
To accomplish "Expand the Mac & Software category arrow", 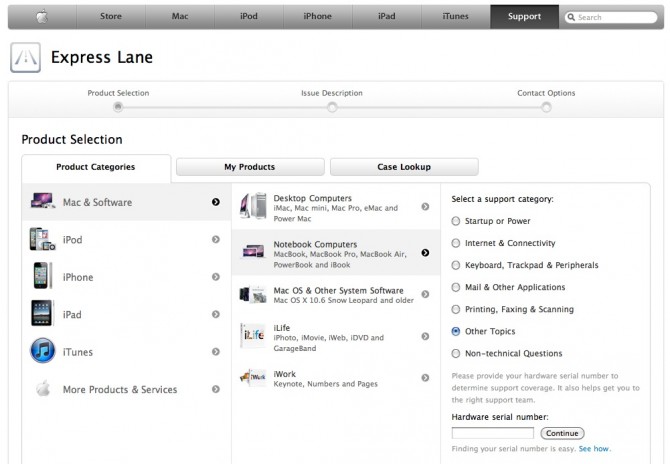I will pos(216,202).
